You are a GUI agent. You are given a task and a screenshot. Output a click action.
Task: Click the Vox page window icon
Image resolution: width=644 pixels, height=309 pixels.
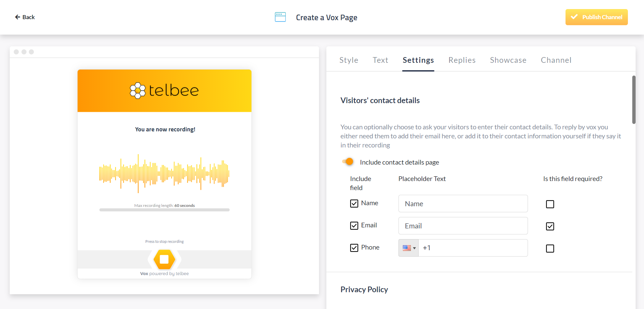tap(280, 17)
